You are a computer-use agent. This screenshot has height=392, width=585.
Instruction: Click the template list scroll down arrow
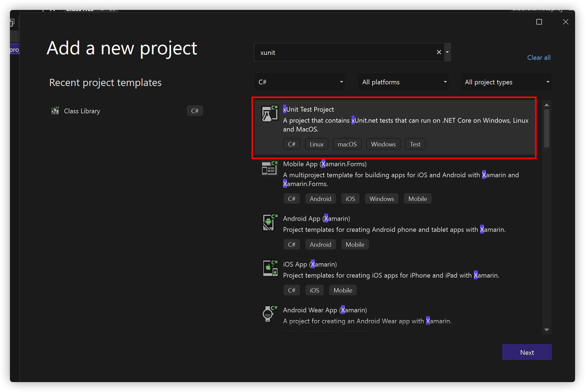(x=546, y=330)
